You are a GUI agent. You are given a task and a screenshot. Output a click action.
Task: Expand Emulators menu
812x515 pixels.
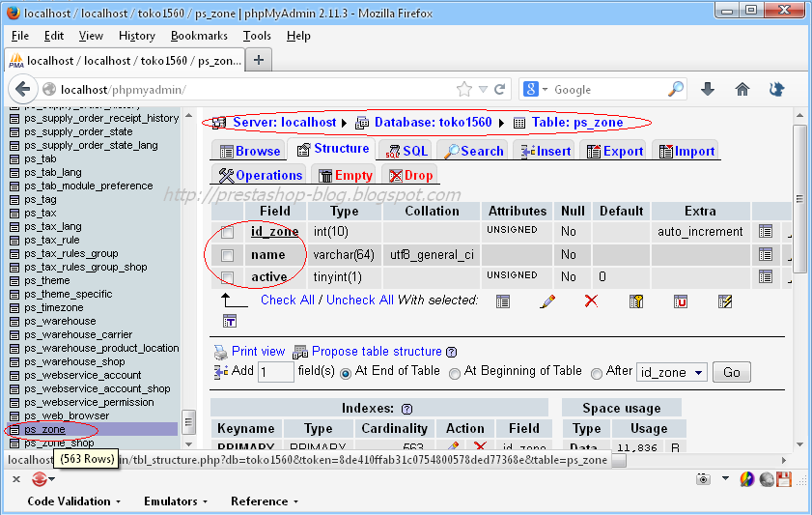point(176,501)
